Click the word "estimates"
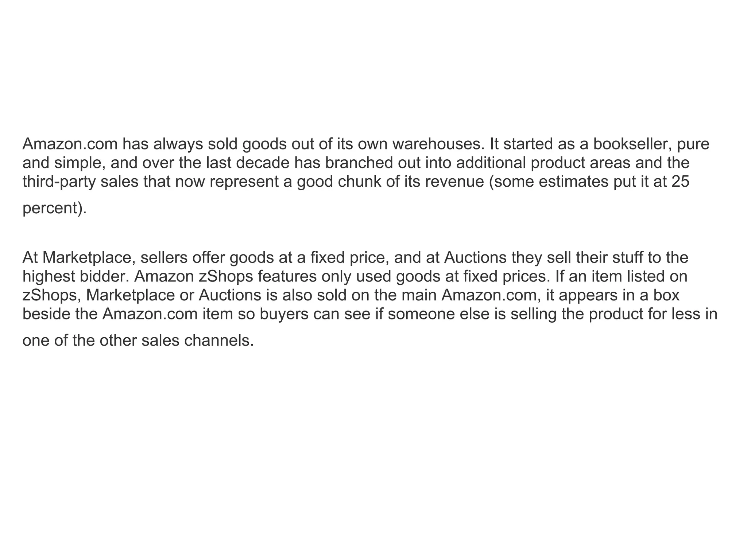747x560 pixels. [x=572, y=182]
